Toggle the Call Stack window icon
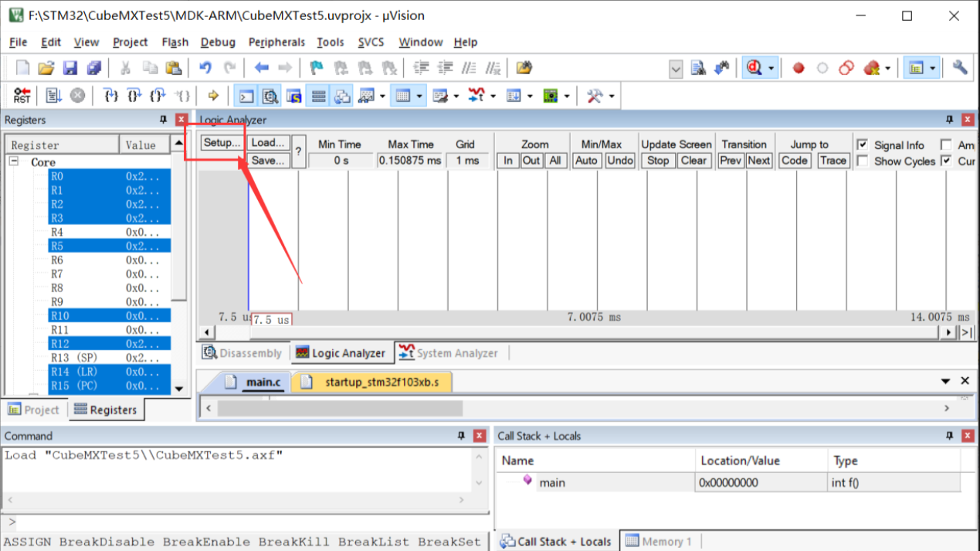 tap(342, 96)
